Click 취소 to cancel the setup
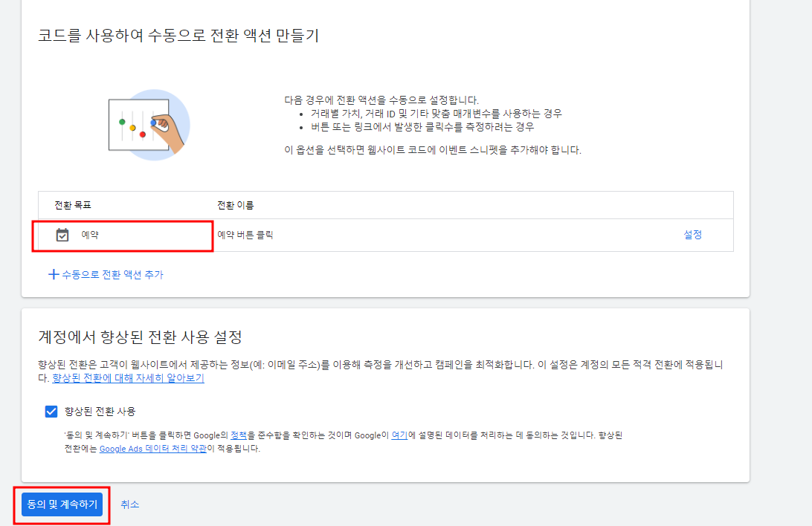 coord(131,504)
